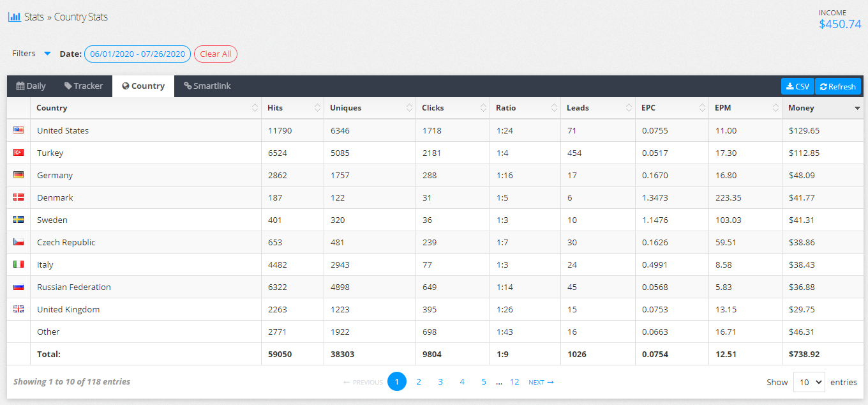Select current page 1 indicator
This screenshot has height=405, width=868.
pyautogui.click(x=397, y=382)
